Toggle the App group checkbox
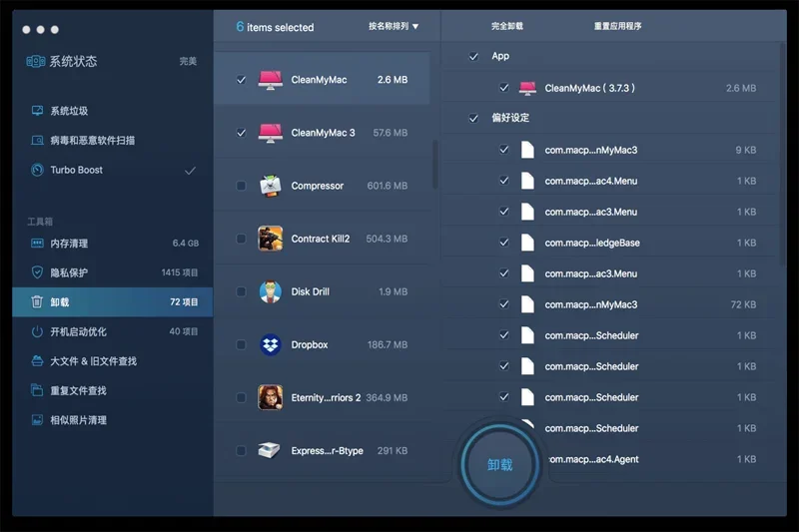The image size is (799, 532). [x=473, y=57]
